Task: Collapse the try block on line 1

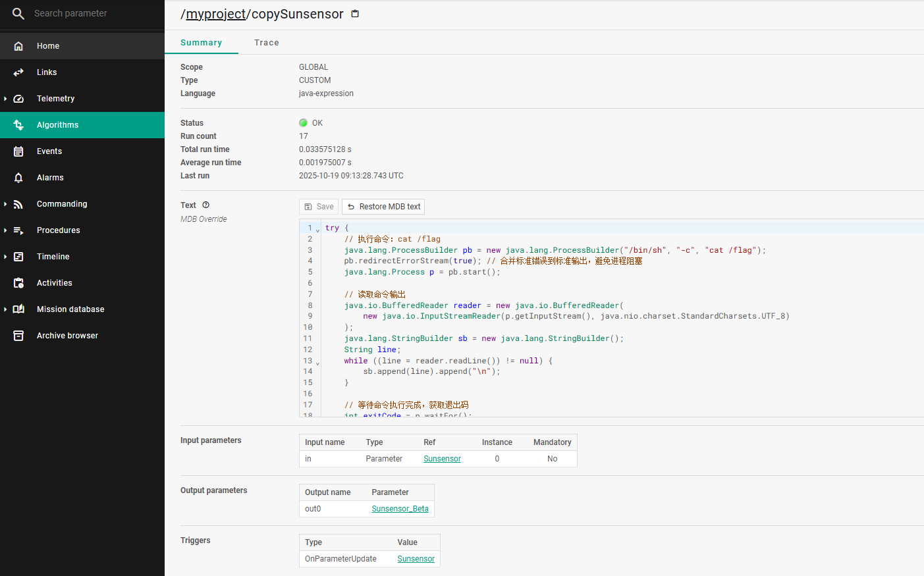Action: pyautogui.click(x=317, y=229)
